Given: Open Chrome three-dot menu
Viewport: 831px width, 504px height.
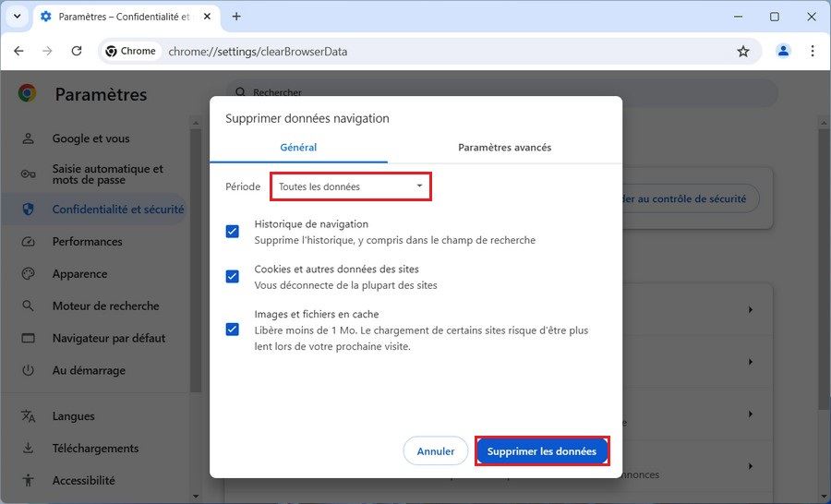Looking at the screenshot, I should click(x=813, y=51).
